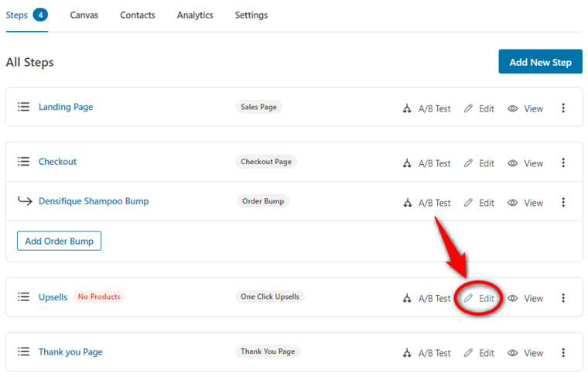The height and width of the screenshot is (377, 588).
Task: Click the Sales Page type label
Action: (258, 107)
